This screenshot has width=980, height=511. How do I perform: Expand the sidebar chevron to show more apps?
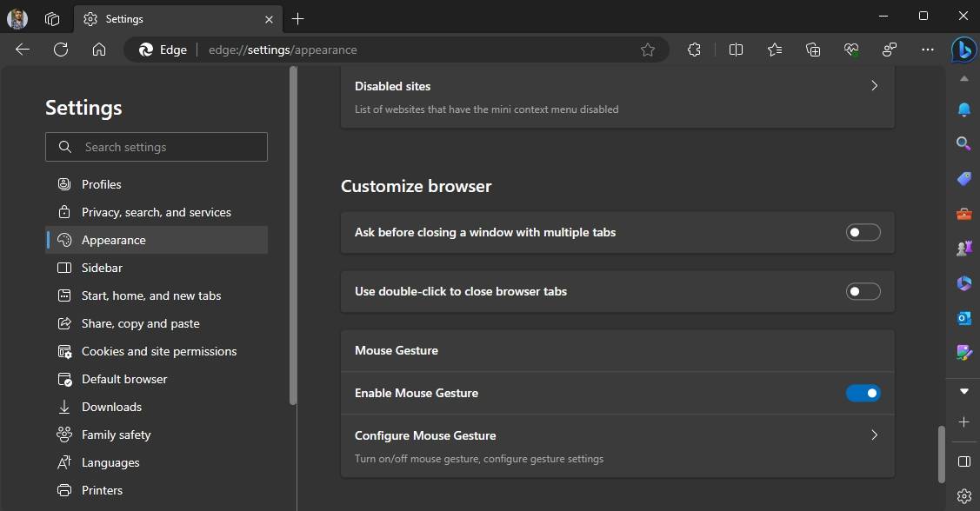(963, 391)
